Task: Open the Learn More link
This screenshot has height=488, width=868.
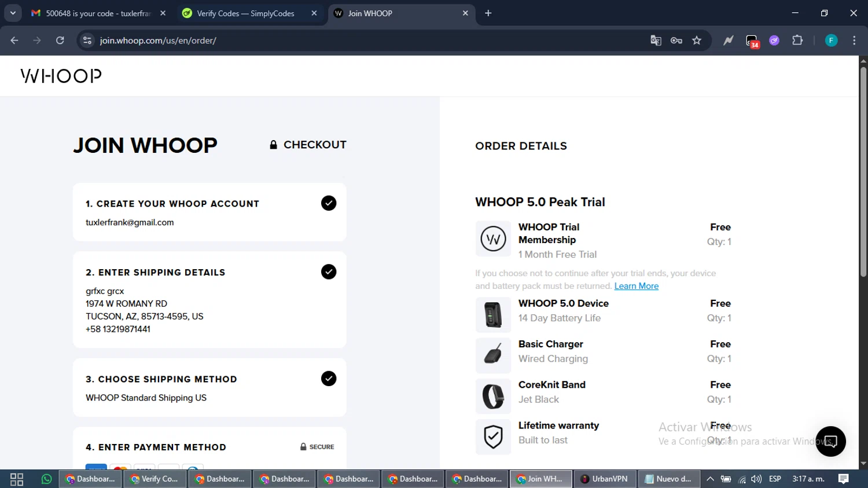Action: [x=637, y=286]
